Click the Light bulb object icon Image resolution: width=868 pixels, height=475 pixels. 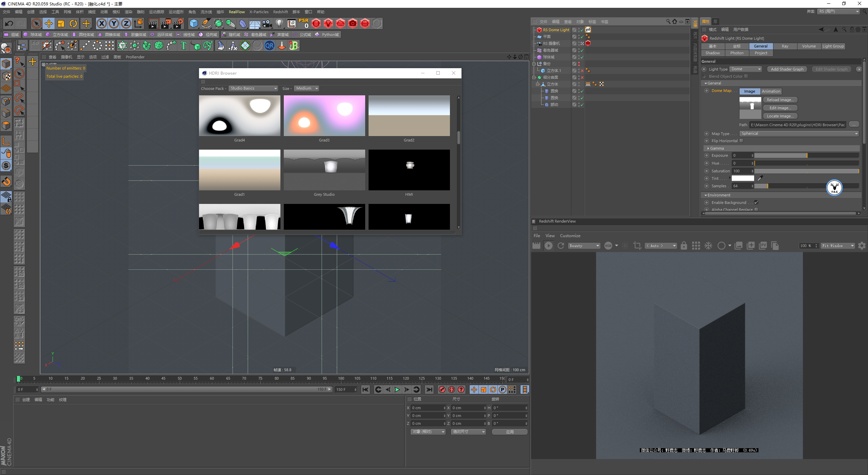click(279, 23)
